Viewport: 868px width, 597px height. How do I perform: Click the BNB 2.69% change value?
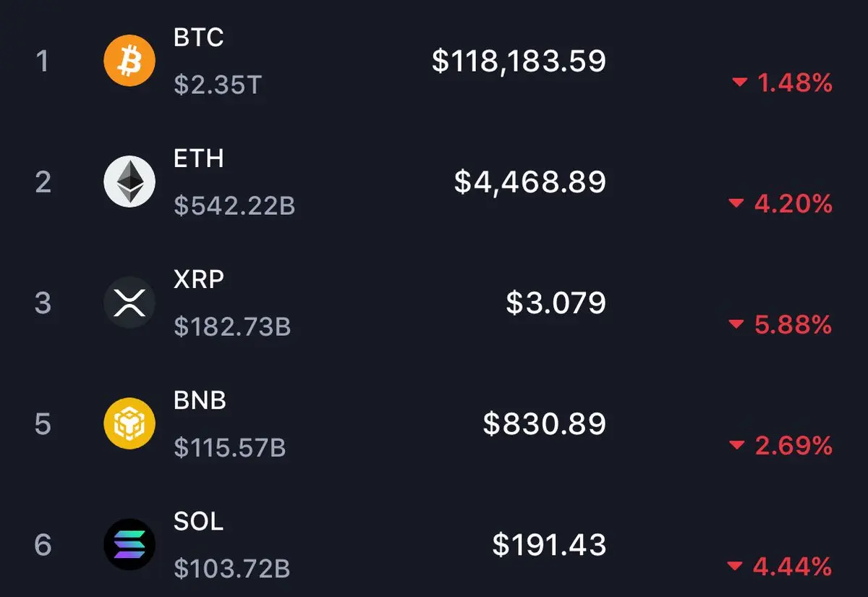pos(793,446)
